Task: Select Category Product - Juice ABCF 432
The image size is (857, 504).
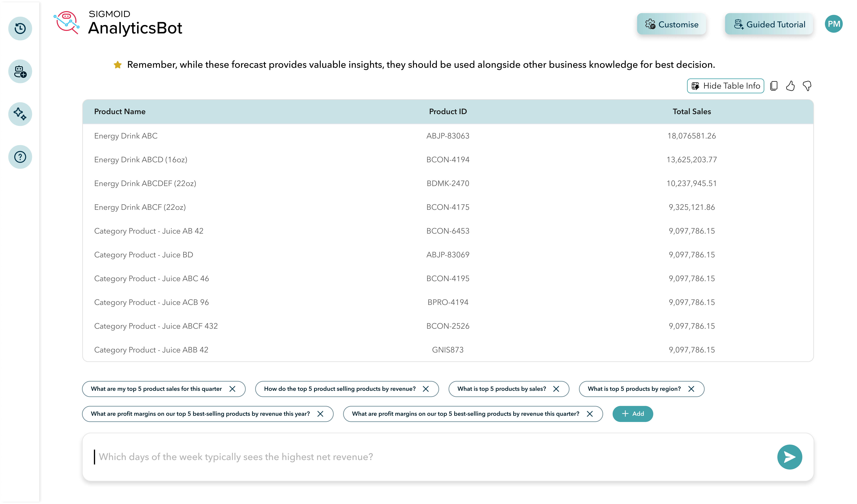Action: 156,326
